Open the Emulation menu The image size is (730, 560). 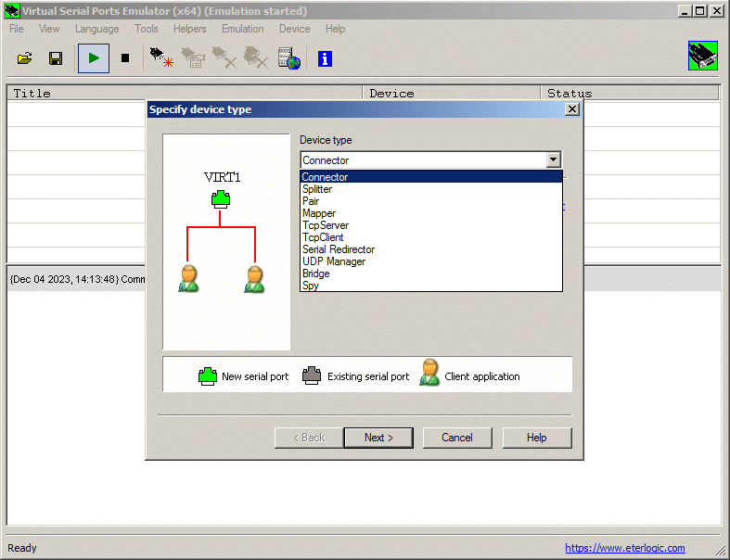click(x=242, y=29)
